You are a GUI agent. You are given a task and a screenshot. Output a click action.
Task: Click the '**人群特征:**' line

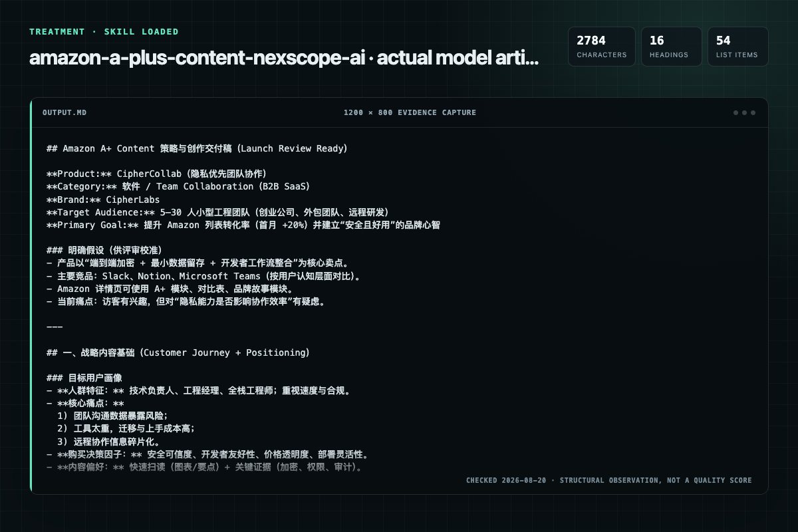point(198,391)
